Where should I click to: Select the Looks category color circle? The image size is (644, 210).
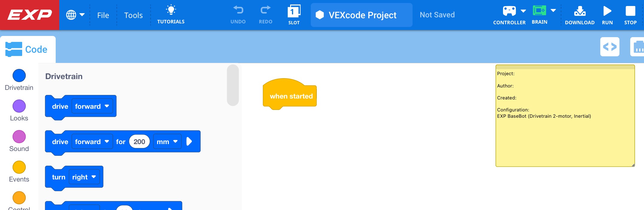19,106
